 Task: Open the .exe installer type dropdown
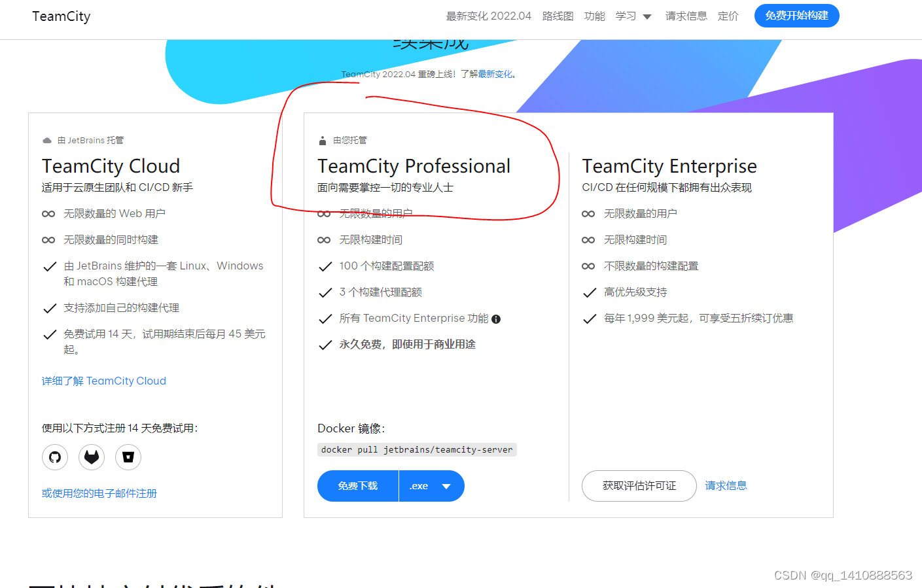pyautogui.click(x=432, y=486)
